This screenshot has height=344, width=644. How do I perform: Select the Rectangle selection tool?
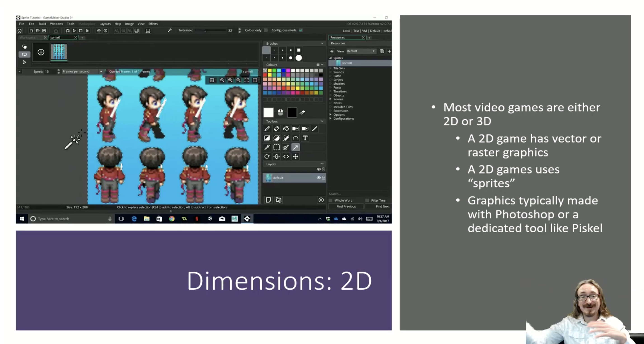(276, 147)
